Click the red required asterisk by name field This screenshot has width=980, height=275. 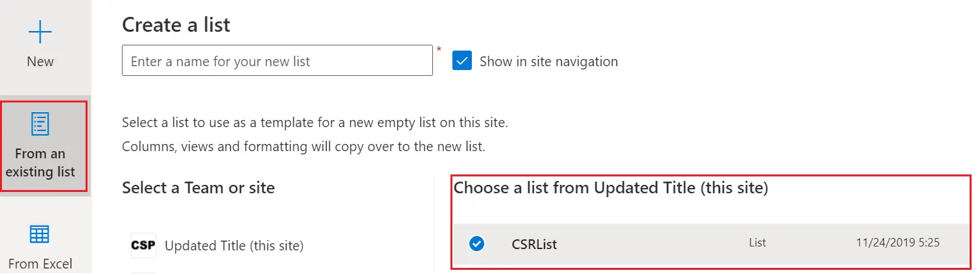439,50
